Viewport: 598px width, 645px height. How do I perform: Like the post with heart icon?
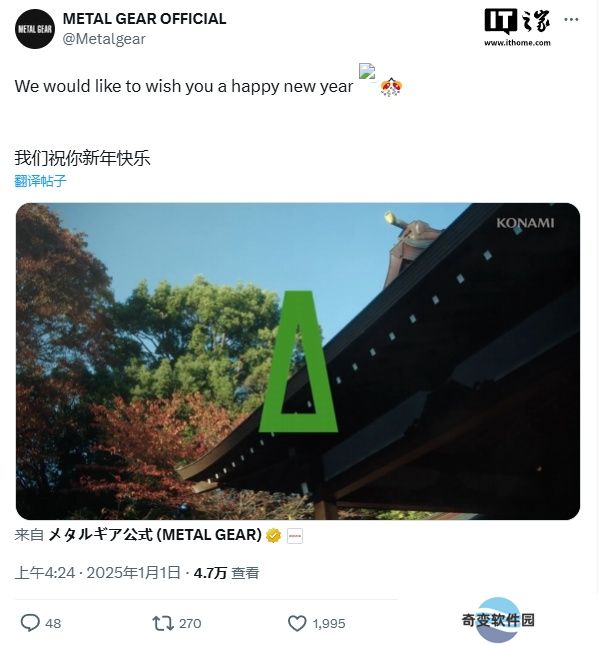[x=297, y=623]
